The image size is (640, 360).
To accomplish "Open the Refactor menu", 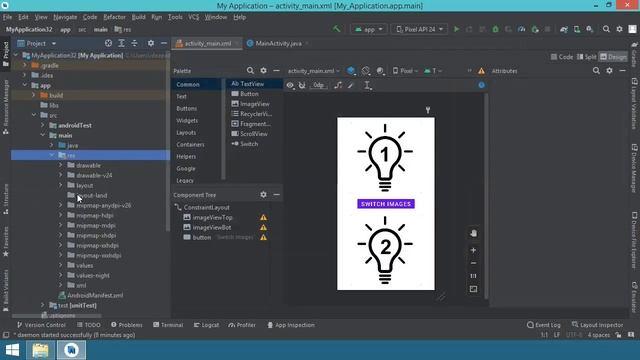I will coord(114,17).
